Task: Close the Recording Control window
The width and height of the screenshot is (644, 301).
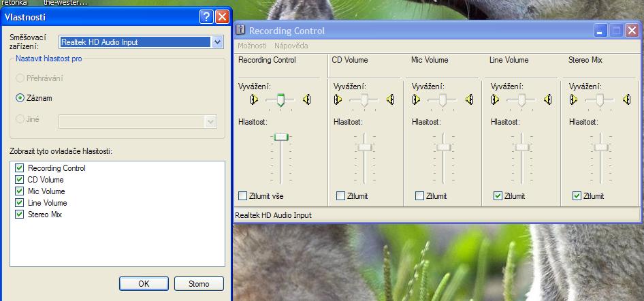Action: pyautogui.click(x=632, y=31)
